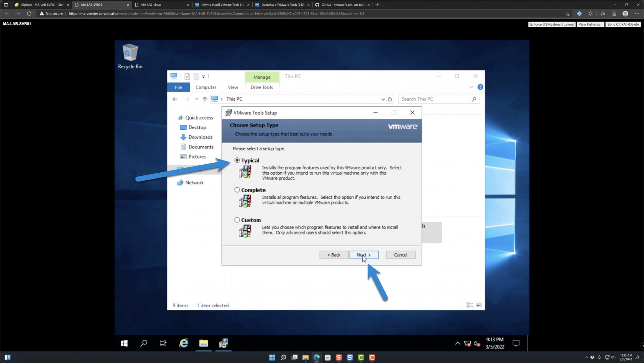Select Documents in navigation pane
The height and width of the screenshot is (363, 644).
pos(197,147)
